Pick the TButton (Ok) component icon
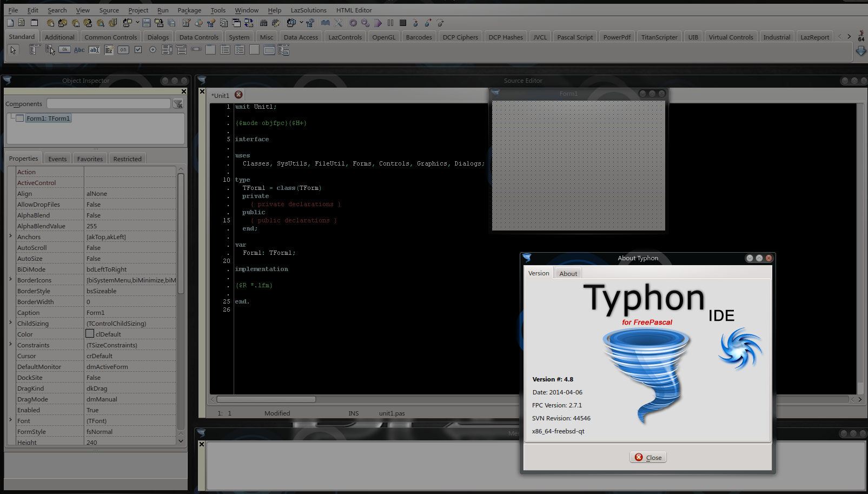 tap(64, 50)
